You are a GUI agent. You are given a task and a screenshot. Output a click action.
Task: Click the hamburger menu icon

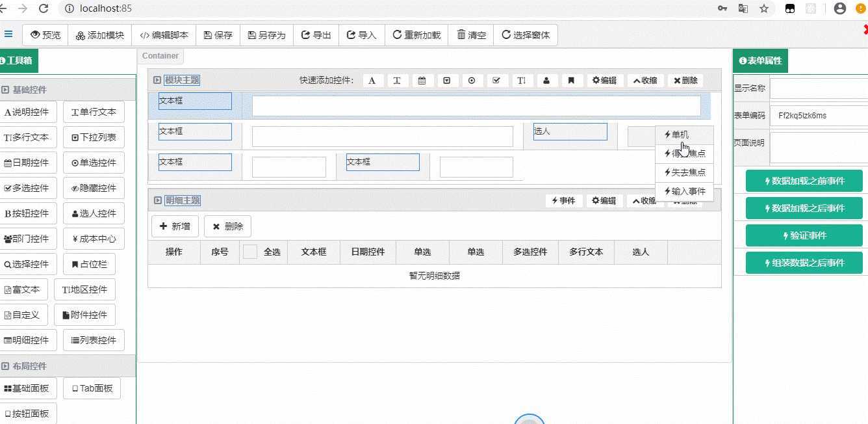8,34
